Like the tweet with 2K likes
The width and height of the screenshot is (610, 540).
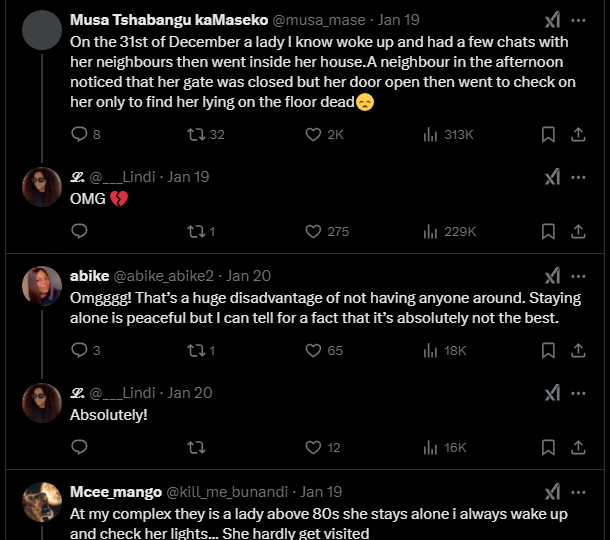coord(313,134)
